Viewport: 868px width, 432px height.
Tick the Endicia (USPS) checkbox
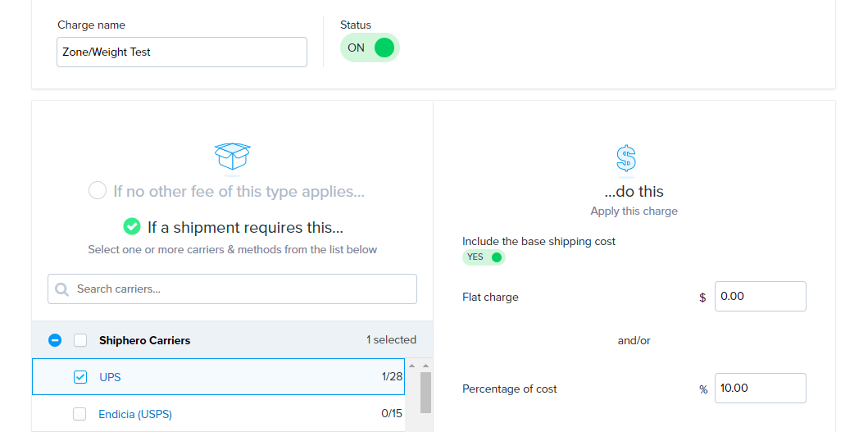[x=80, y=414]
